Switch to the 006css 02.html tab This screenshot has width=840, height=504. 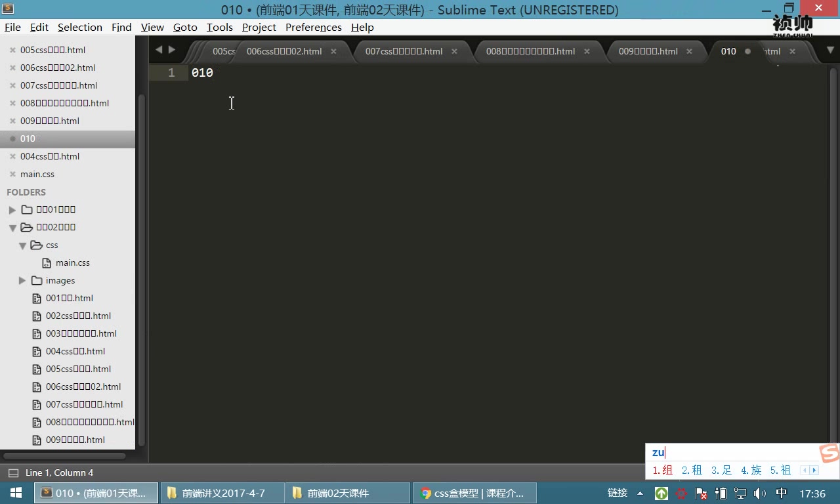point(284,51)
